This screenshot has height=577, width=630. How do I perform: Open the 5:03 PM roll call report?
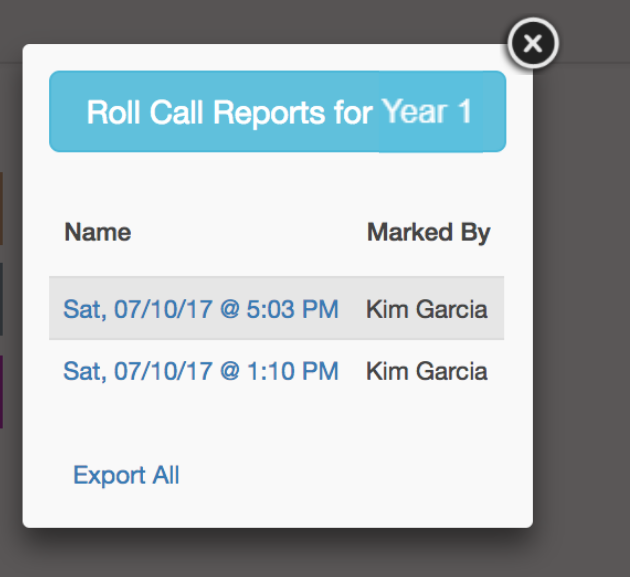(201, 309)
